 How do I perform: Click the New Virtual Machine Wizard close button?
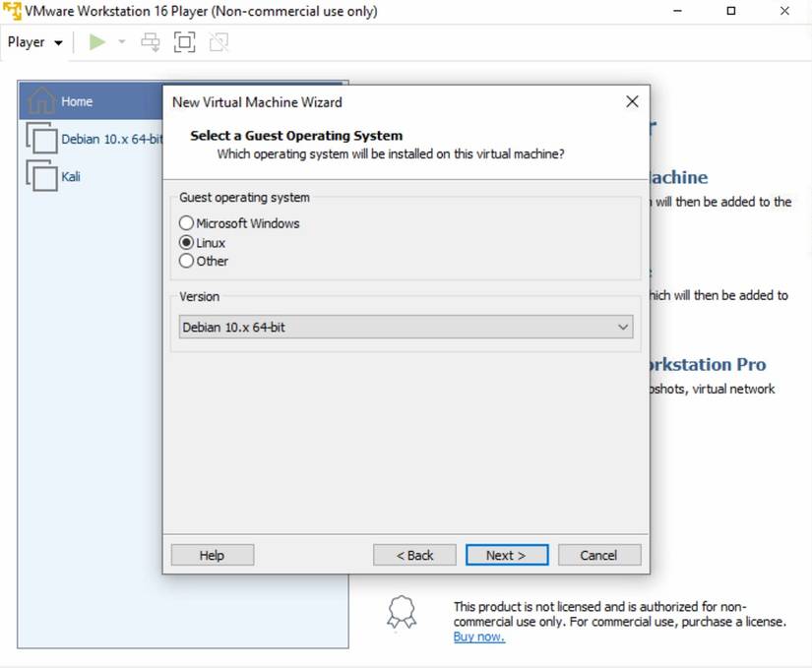tap(631, 101)
